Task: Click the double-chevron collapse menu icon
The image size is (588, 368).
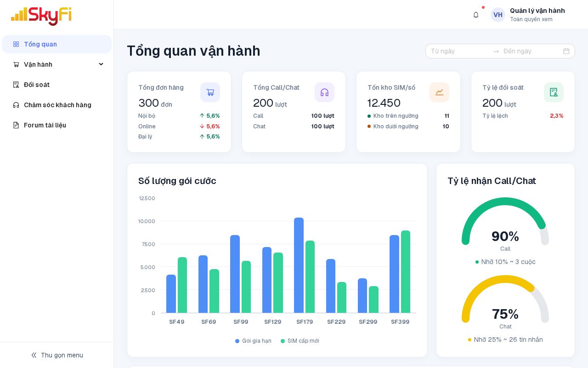Action: pyautogui.click(x=34, y=355)
